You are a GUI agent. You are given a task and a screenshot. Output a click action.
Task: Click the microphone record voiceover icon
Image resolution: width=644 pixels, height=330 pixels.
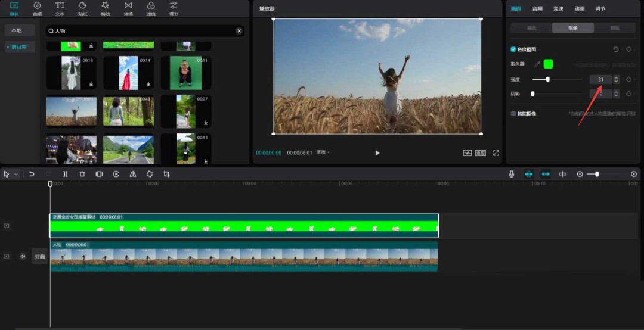(x=512, y=174)
